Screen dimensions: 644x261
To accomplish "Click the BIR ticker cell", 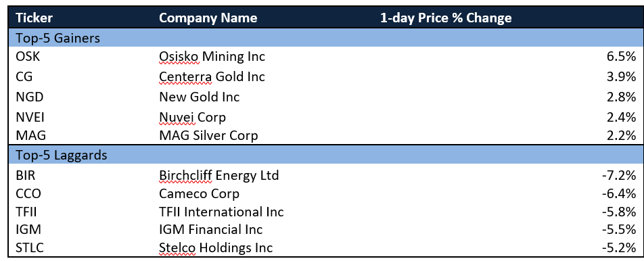I will pos(26,175).
